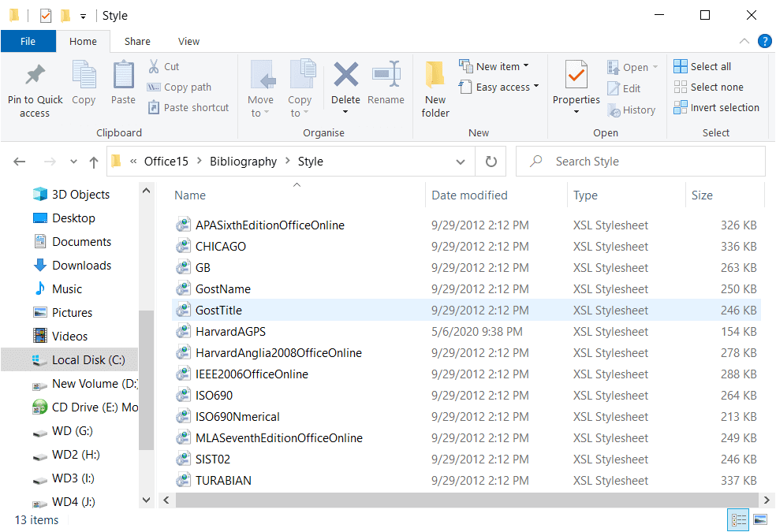
Task: Open the Move to menu
Action: click(260, 89)
